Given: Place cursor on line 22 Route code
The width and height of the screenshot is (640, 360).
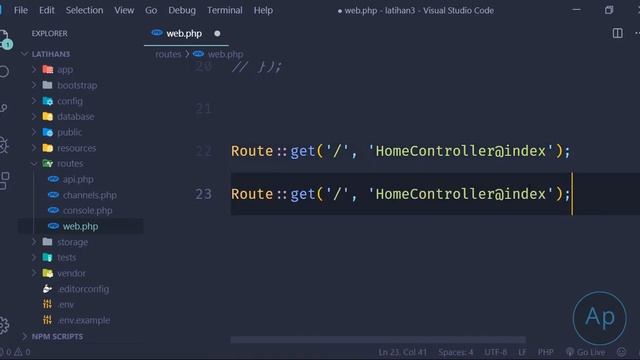Looking at the screenshot, I should coord(400,151).
